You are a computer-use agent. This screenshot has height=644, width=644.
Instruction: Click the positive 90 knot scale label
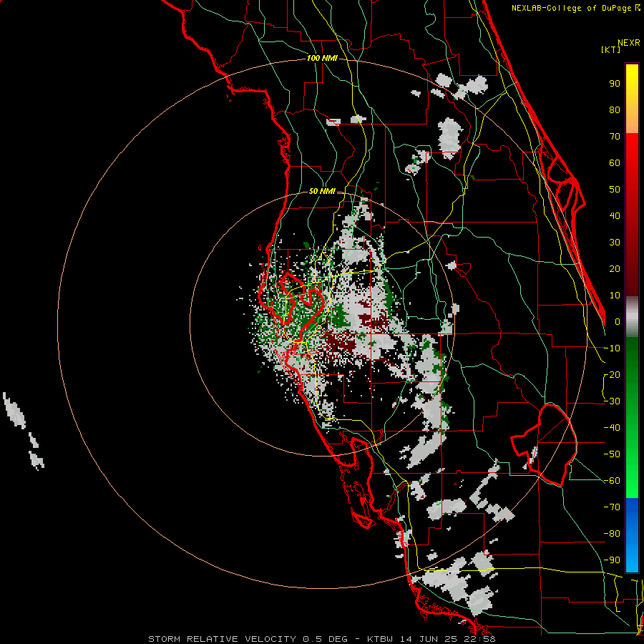(x=615, y=84)
